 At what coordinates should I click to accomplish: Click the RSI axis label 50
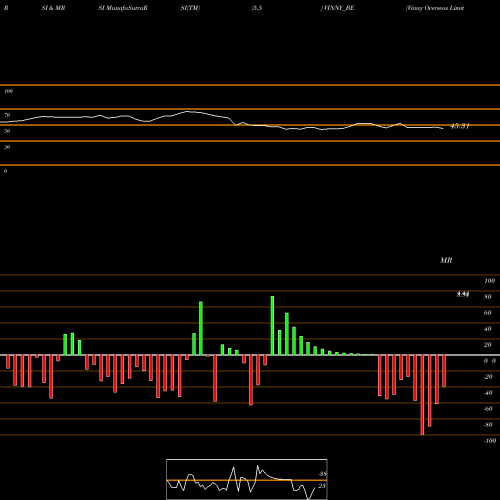[7, 131]
